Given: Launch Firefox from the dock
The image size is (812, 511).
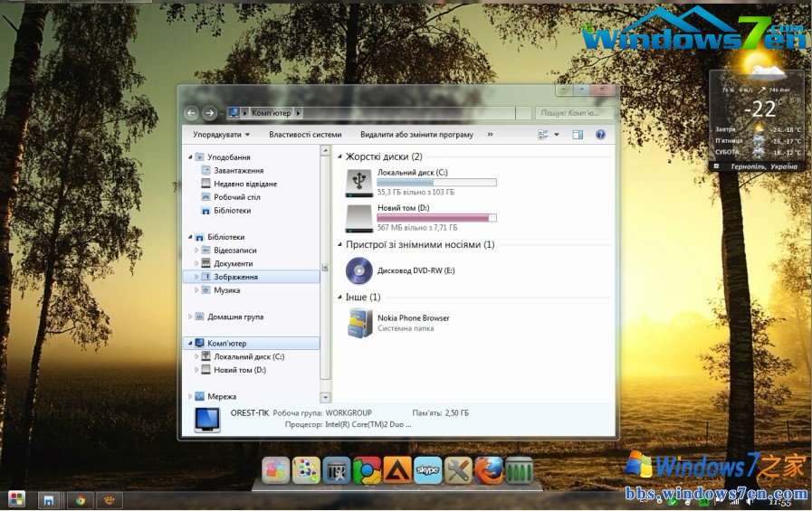Looking at the screenshot, I should click(489, 470).
